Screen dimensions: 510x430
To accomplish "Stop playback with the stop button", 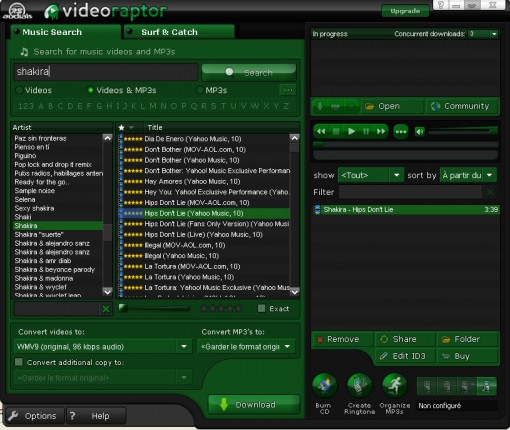I will tap(336, 131).
